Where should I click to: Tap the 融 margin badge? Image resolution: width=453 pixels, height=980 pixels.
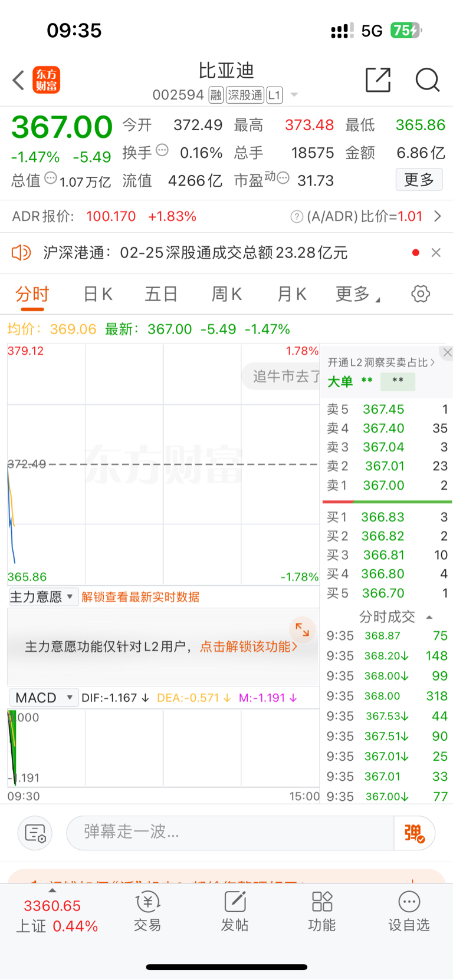(x=216, y=95)
